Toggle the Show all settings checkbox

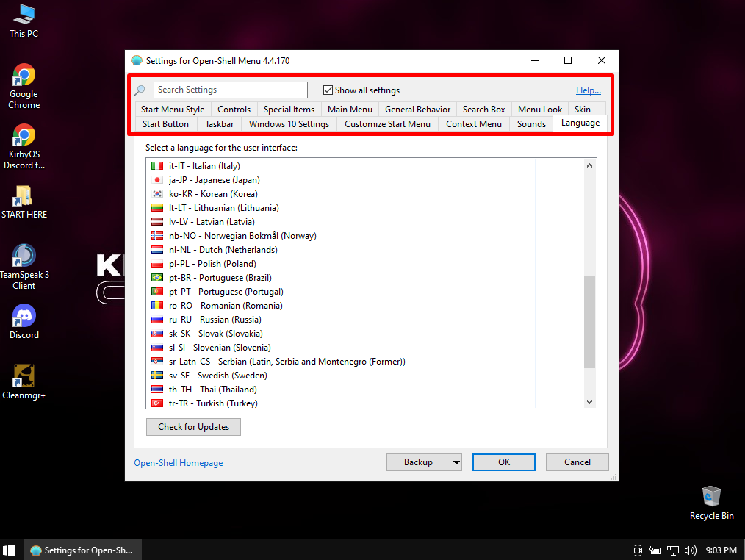[x=328, y=90]
